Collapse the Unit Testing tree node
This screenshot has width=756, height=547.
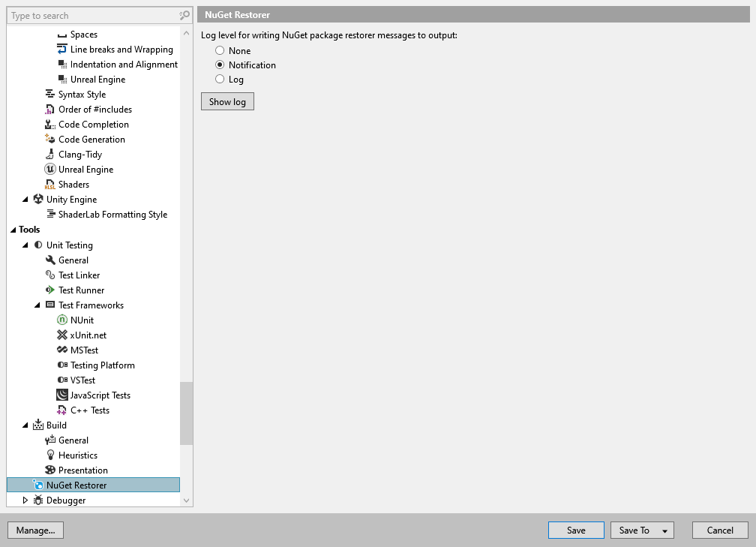[25, 245]
